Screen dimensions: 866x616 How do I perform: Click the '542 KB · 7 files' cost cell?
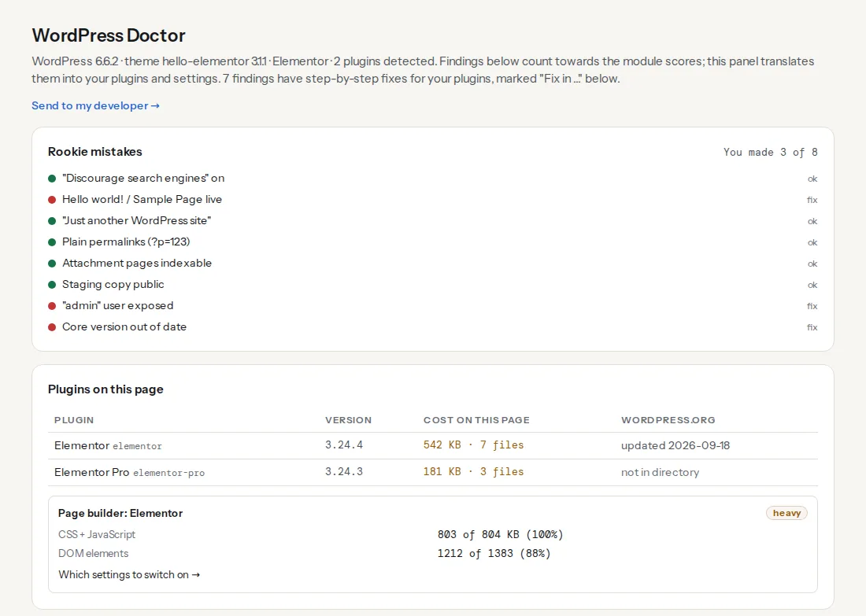point(473,445)
